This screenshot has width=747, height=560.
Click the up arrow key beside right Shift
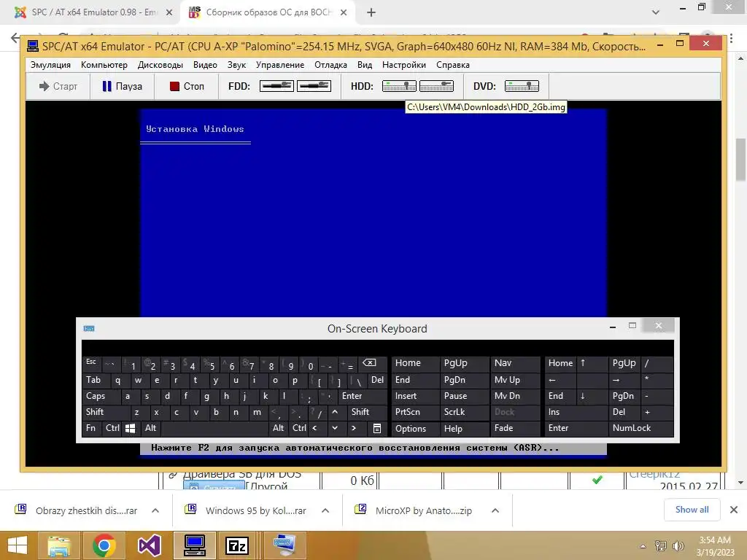pyautogui.click(x=335, y=412)
